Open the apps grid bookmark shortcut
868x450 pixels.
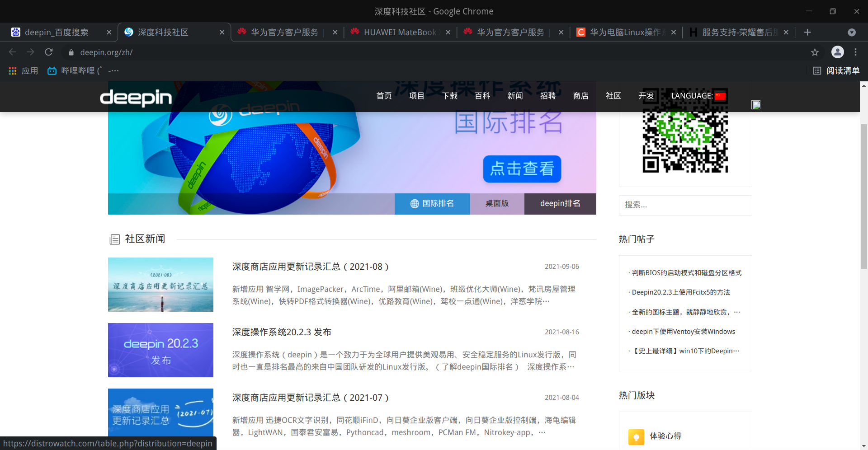coord(24,71)
